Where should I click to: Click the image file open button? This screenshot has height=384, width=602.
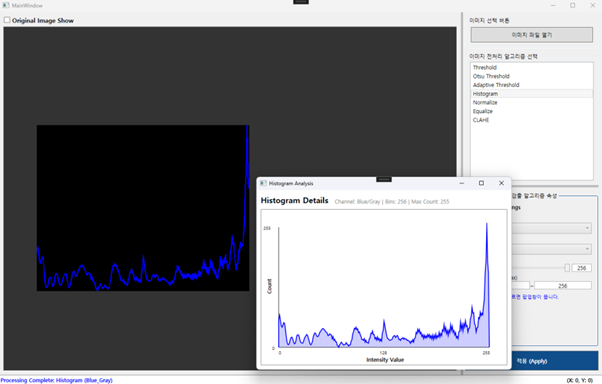point(532,35)
